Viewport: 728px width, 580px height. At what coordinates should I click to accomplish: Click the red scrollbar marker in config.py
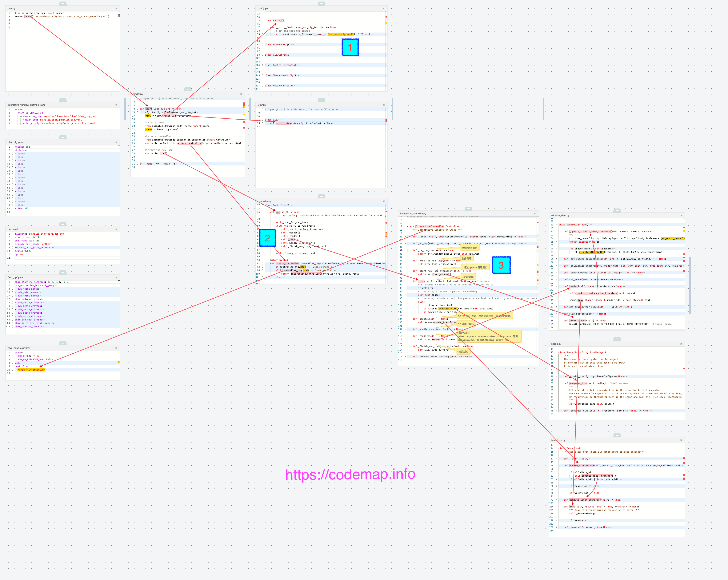click(x=386, y=17)
